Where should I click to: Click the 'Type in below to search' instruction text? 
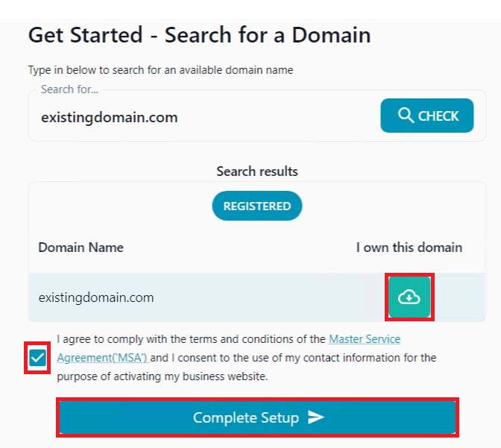pos(160,70)
